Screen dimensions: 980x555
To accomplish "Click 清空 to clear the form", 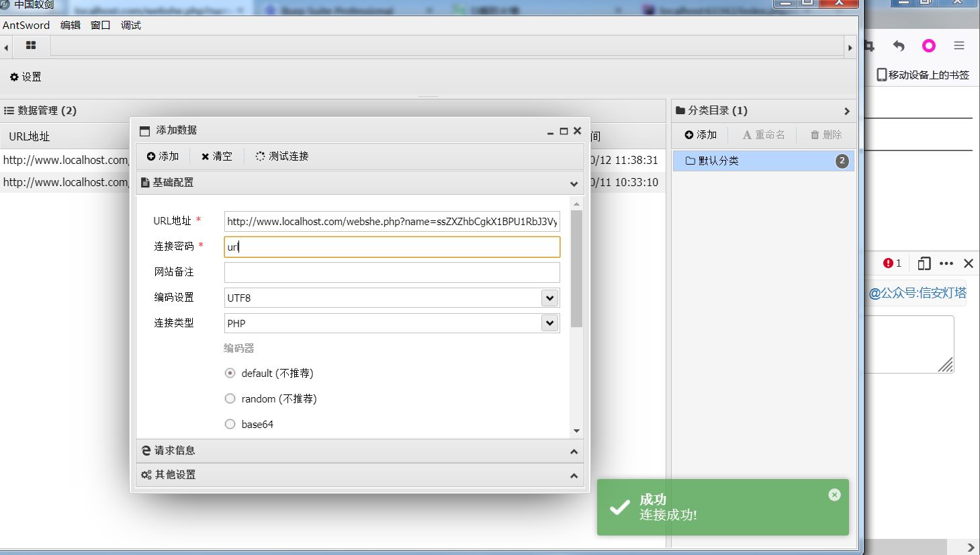I will [216, 157].
